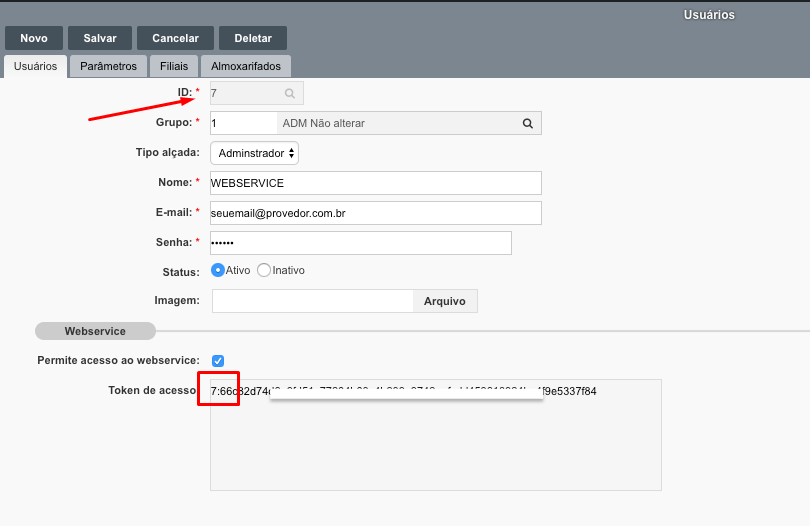Viewport: 810px width, 526px height.
Task: Go to the Almoxarifados tab
Action: 246,66
